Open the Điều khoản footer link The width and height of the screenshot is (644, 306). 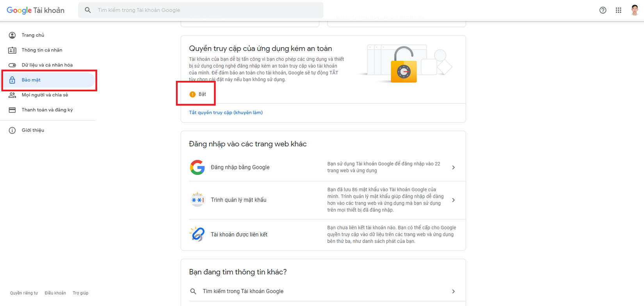click(55, 293)
